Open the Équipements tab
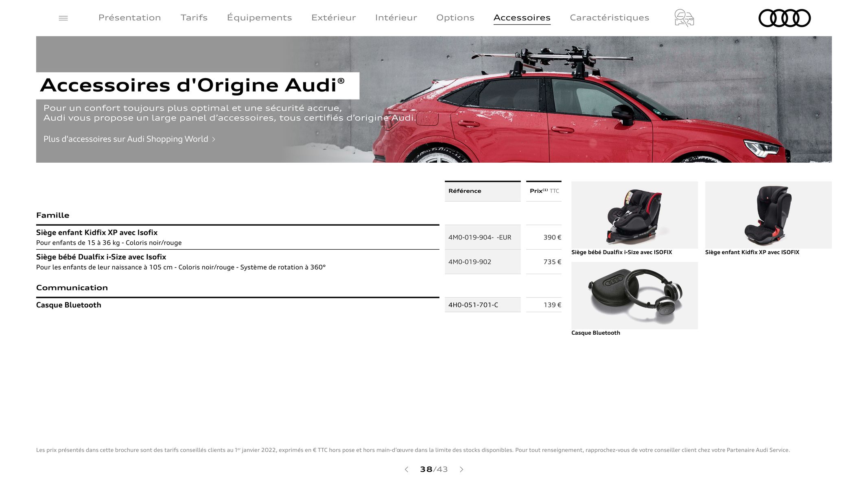Screen dimensions: 868x488 pos(259,17)
